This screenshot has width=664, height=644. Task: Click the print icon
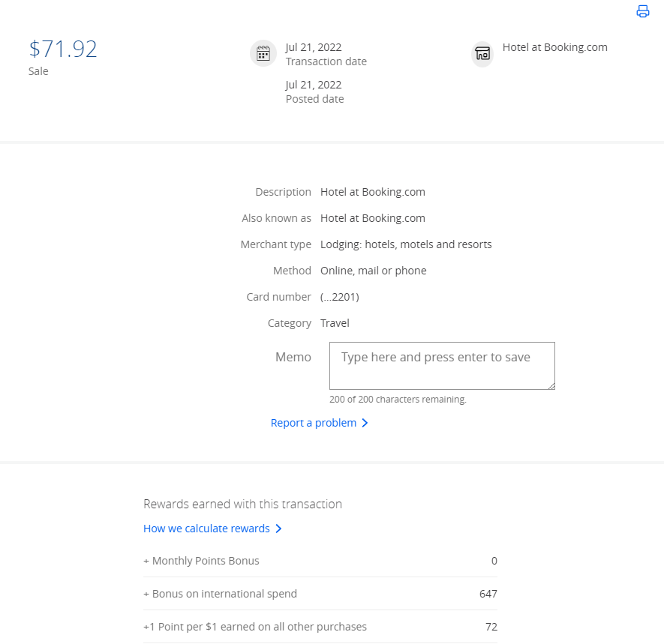click(x=642, y=11)
